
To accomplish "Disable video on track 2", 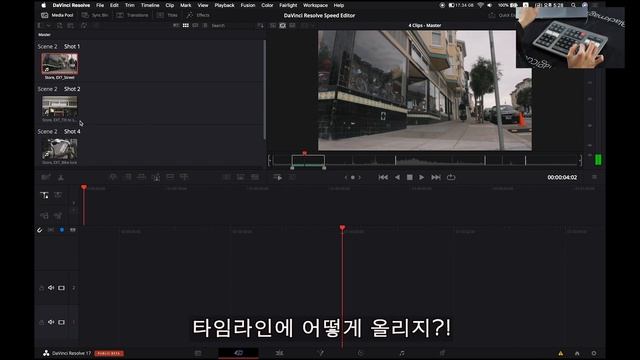I will pyautogui.click(x=61, y=288).
